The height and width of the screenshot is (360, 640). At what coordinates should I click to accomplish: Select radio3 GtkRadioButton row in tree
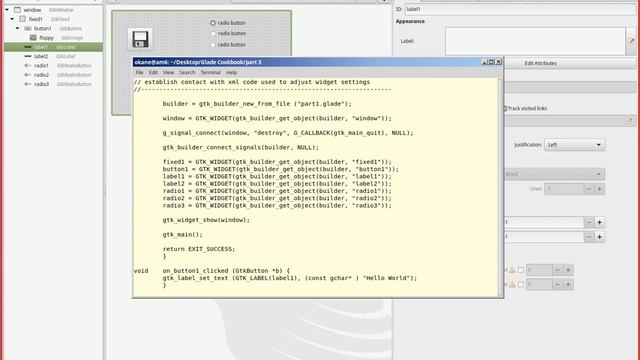(53, 84)
